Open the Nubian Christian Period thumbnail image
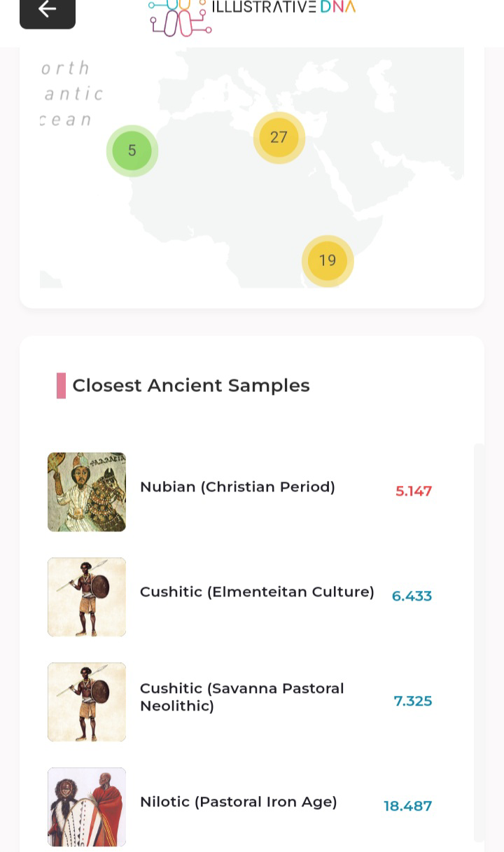Image resolution: width=504 pixels, height=852 pixels. tap(87, 491)
